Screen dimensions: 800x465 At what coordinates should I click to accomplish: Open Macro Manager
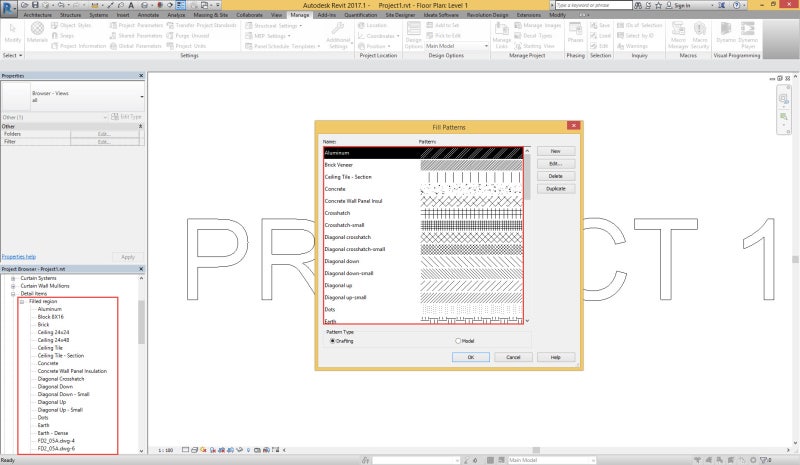click(678, 35)
